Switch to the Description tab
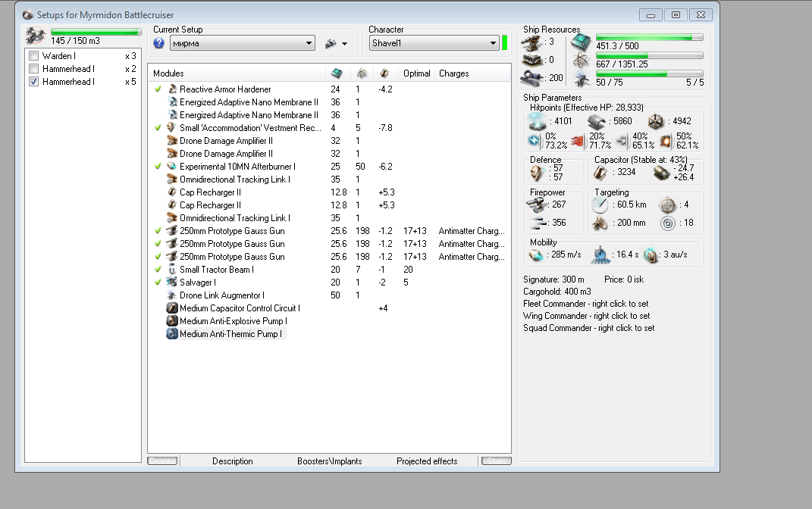 [x=233, y=461]
